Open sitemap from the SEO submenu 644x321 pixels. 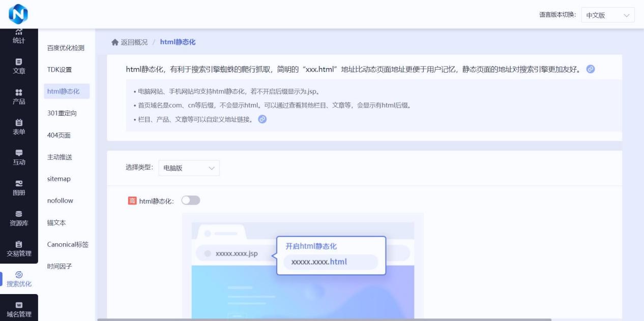pos(59,179)
